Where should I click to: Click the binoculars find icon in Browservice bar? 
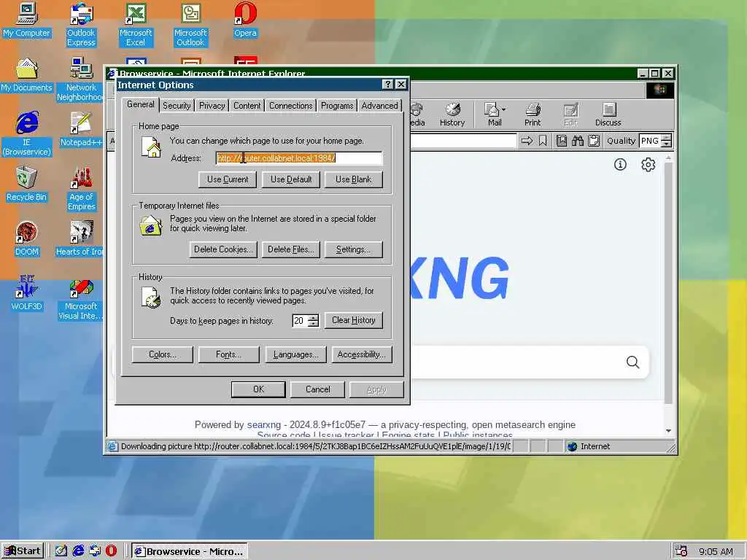click(x=578, y=141)
